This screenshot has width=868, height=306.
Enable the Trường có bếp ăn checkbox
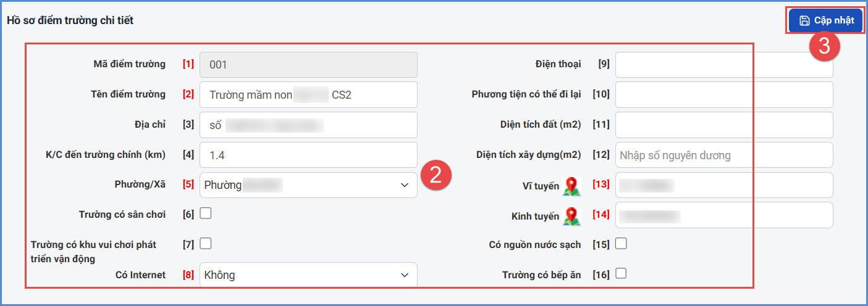coord(621,273)
